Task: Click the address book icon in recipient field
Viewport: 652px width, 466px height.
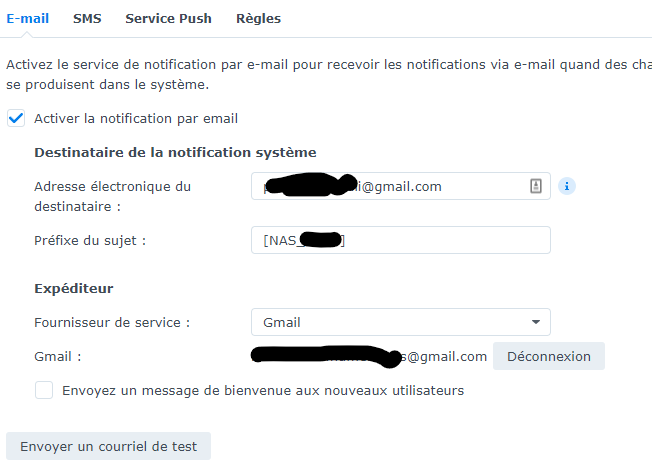Action: coord(535,186)
